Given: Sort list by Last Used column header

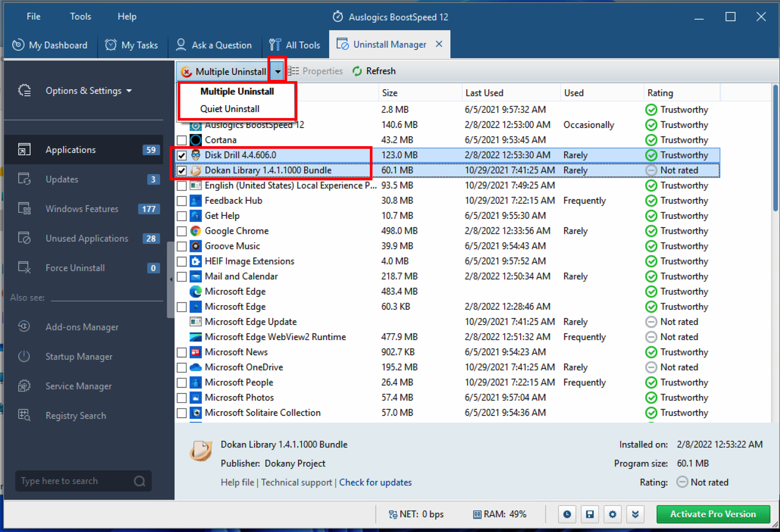Looking at the screenshot, I should (x=511, y=93).
